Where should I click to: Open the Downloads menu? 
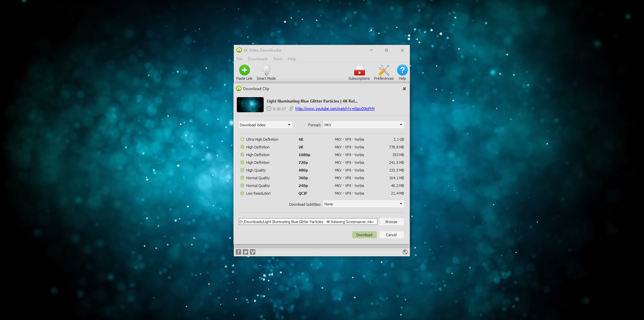point(258,59)
